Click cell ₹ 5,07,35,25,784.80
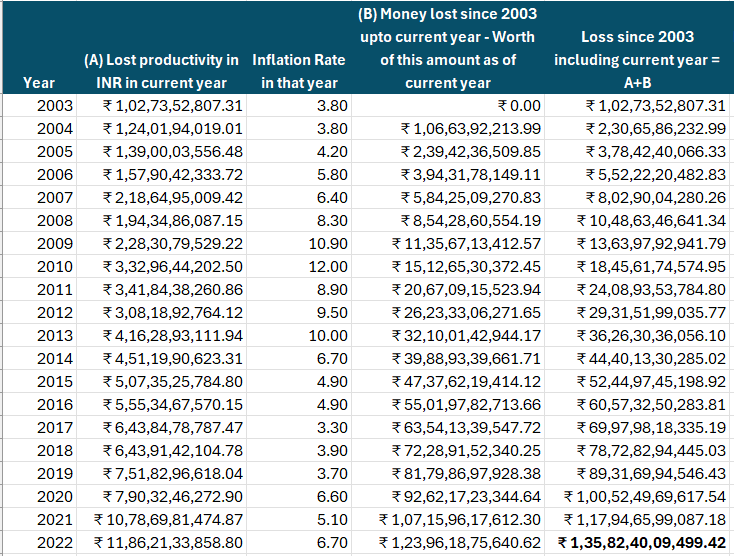Screen dimensions: 734x556 pos(161,381)
